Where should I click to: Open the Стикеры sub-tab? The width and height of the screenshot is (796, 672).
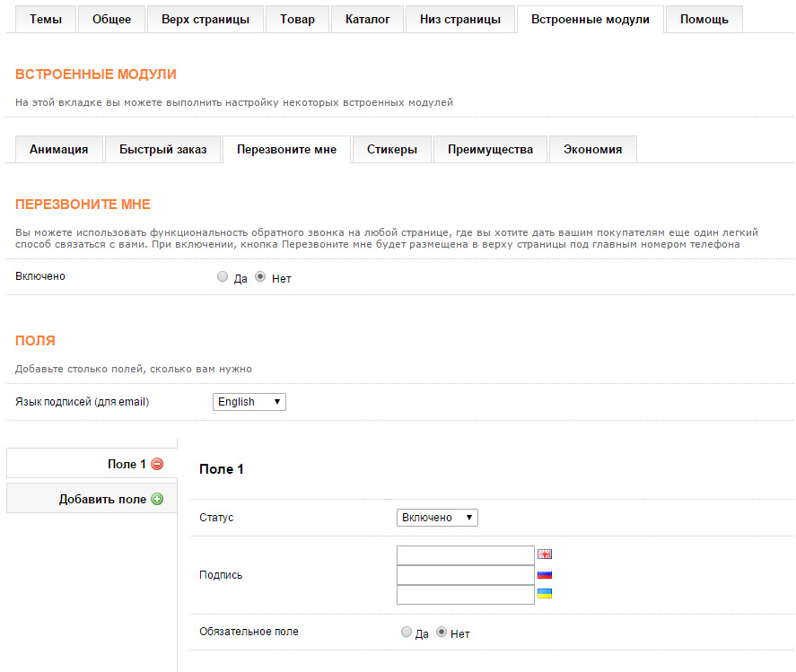coord(391,150)
